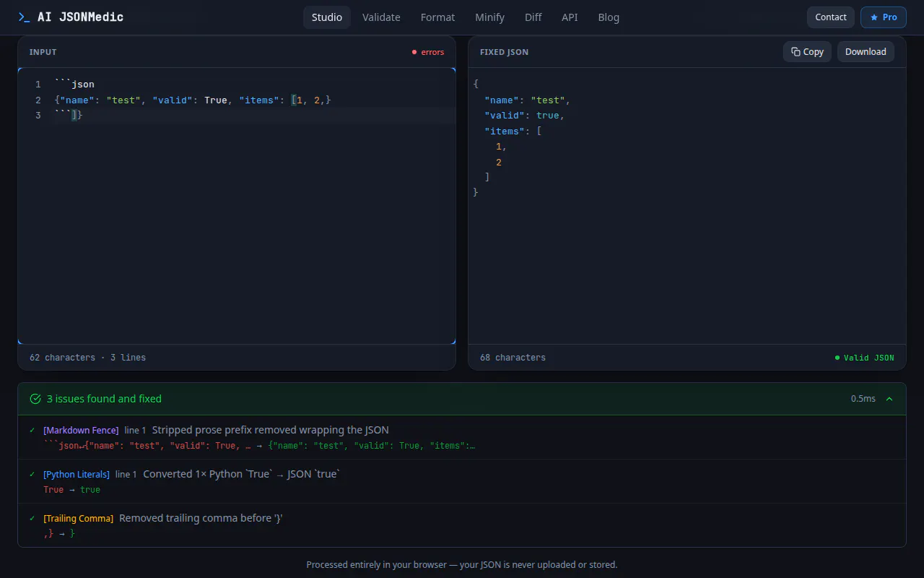Viewport: 924px width, 578px height.
Task: Click the red errors status indicator
Action: tap(428, 52)
